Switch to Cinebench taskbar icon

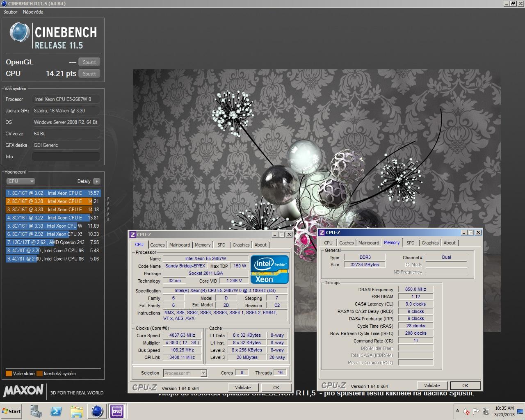[x=97, y=411]
